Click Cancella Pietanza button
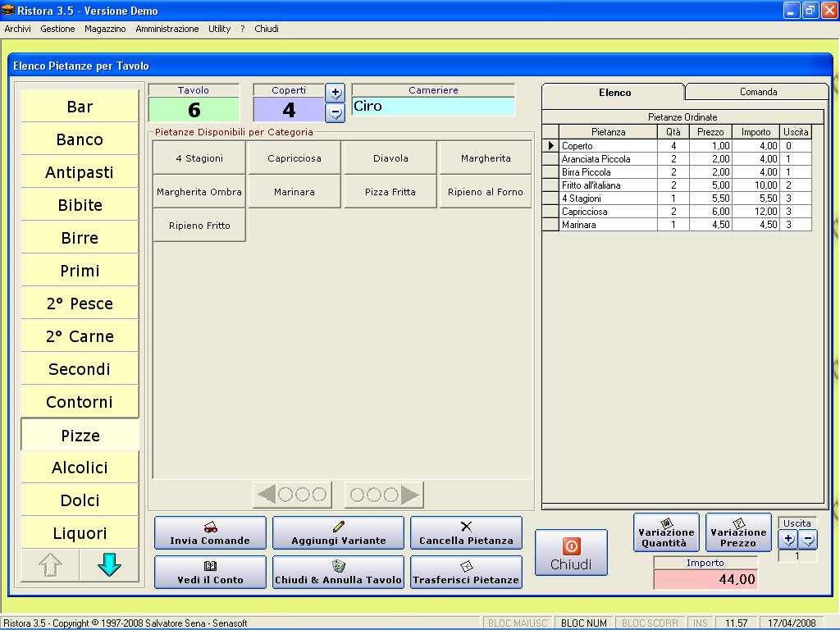 tap(466, 533)
